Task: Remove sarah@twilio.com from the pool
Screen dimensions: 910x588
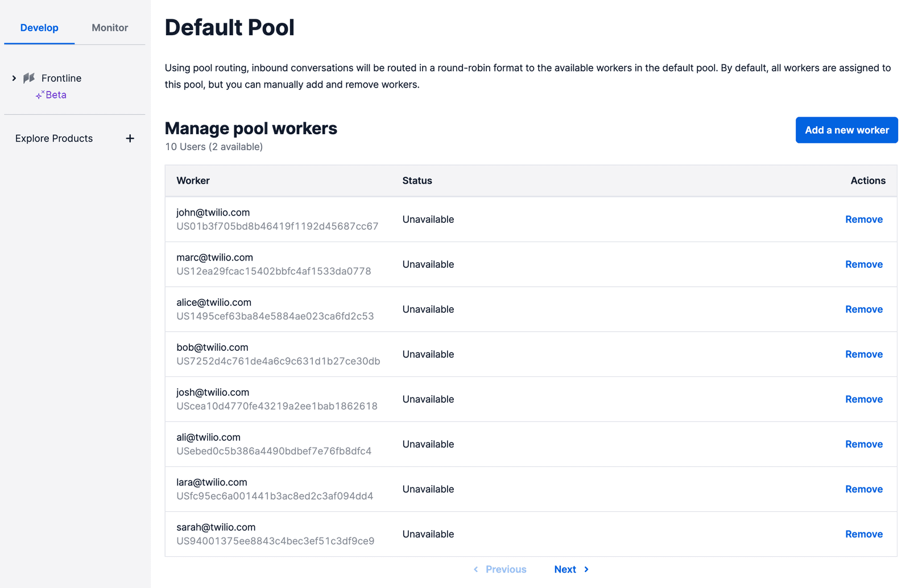Action: pyautogui.click(x=863, y=534)
